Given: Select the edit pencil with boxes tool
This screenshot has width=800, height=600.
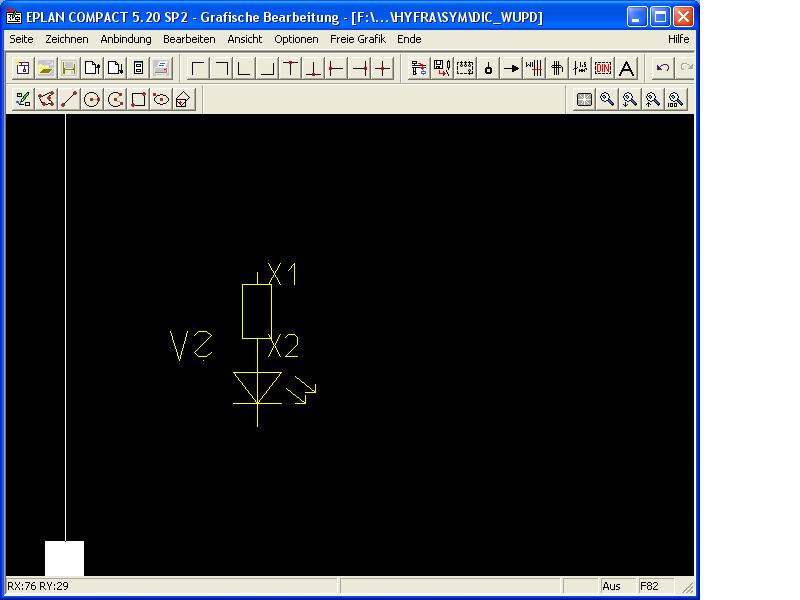Looking at the screenshot, I should point(22,99).
